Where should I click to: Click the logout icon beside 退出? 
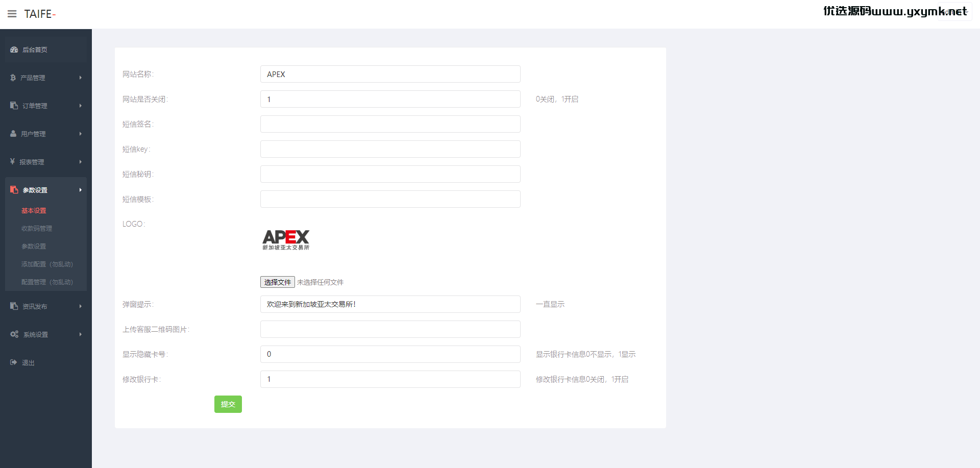click(x=14, y=362)
